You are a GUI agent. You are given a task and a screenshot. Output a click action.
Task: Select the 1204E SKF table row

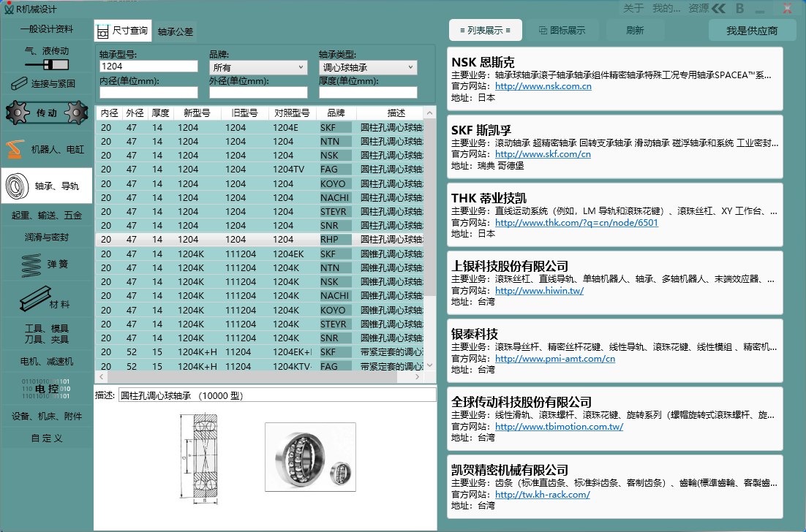click(x=259, y=127)
